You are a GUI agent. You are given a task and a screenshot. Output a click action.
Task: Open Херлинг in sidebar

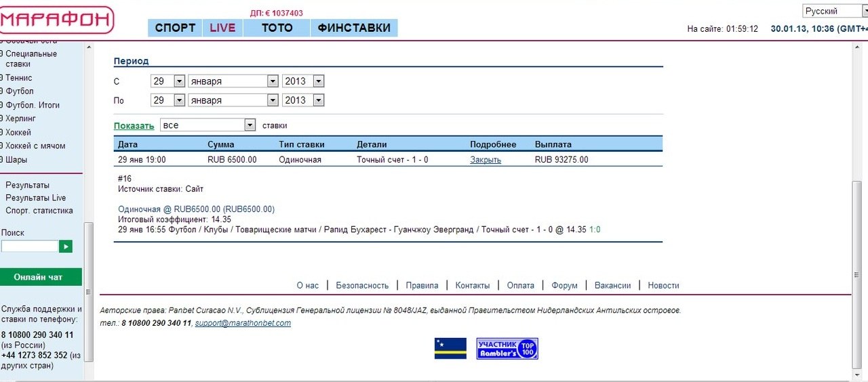pyautogui.click(x=20, y=119)
